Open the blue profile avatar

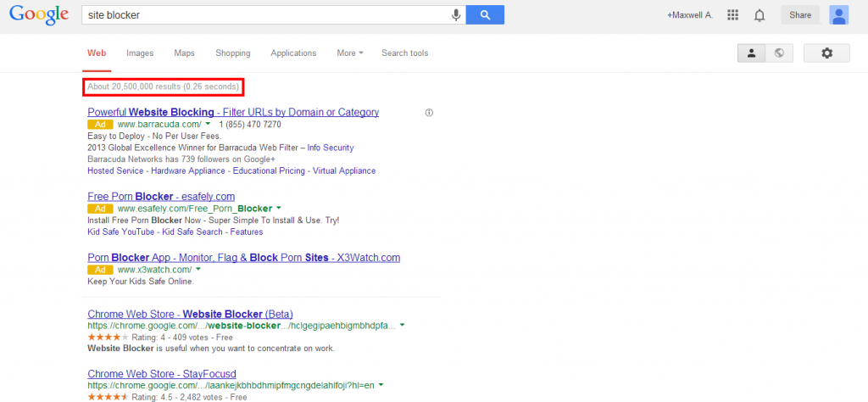coord(838,15)
